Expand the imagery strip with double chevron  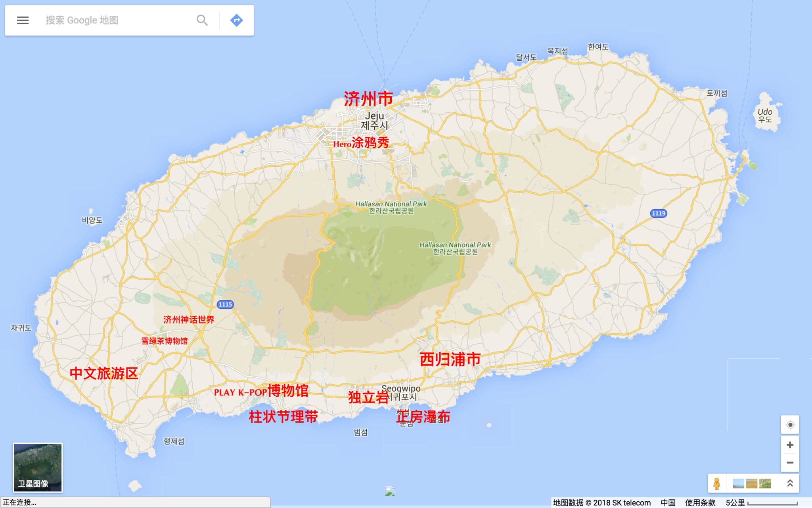(x=790, y=483)
